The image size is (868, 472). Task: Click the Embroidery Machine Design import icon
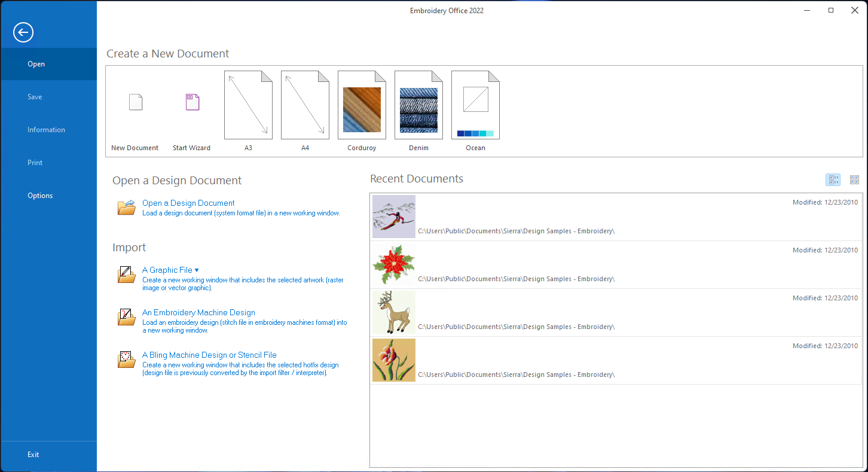127,317
